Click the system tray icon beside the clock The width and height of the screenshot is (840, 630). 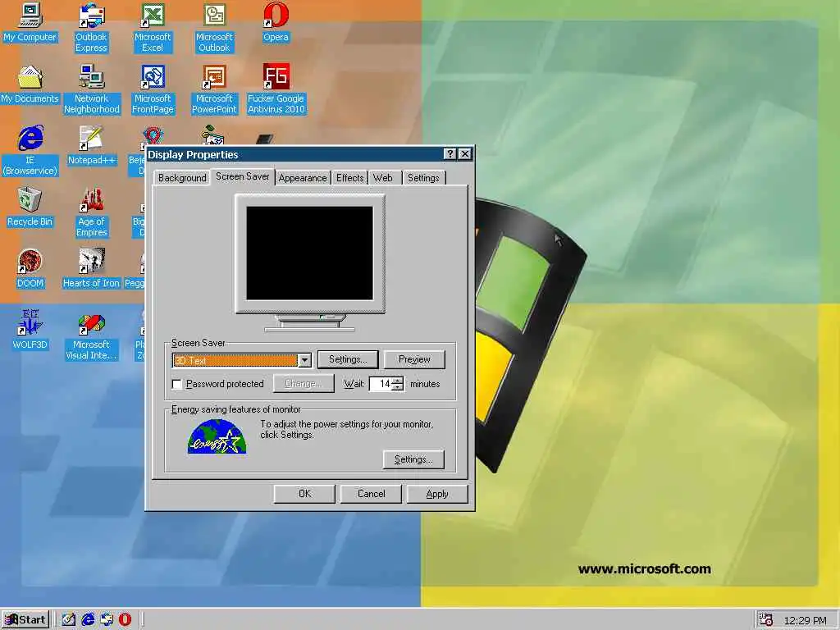765,620
